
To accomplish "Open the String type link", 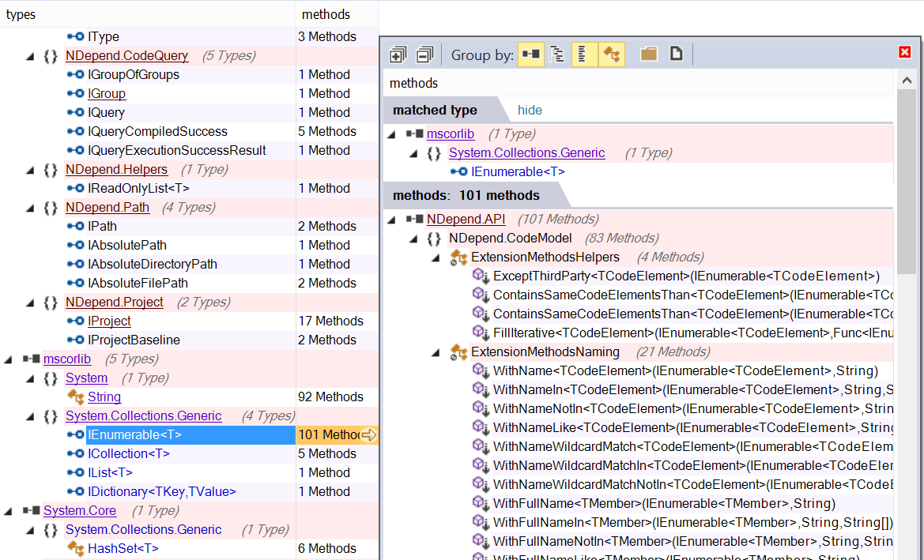I will pos(104,397).
